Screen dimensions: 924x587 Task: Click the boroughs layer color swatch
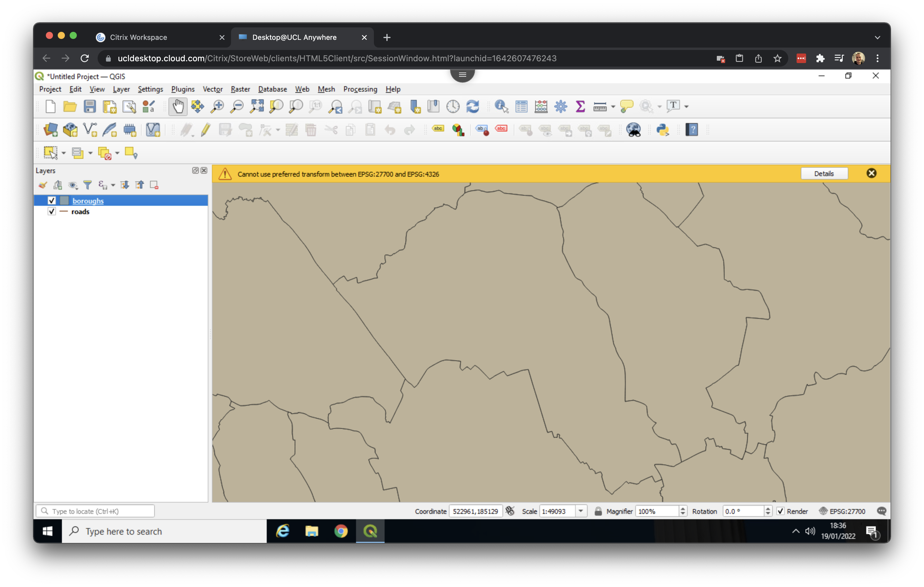pos(64,200)
